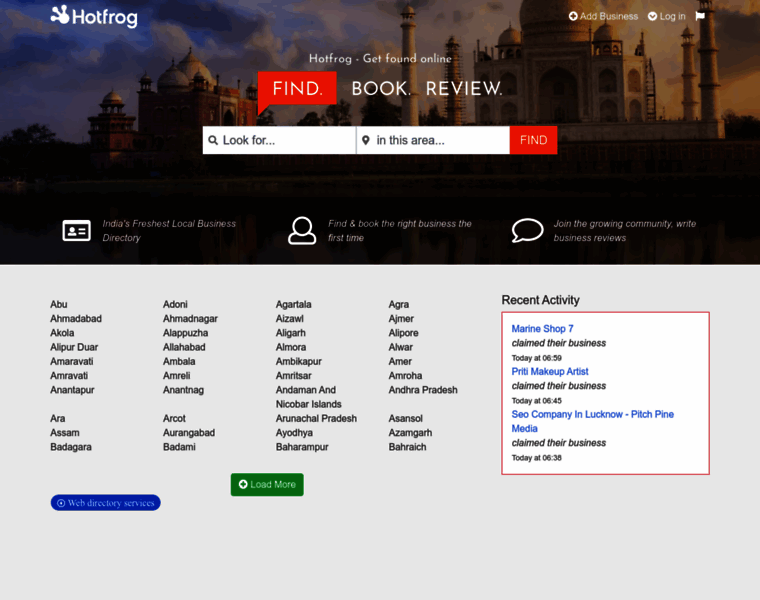This screenshot has height=600, width=760.
Task: Click the Web directory services button
Action: click(x=106, y=503)
